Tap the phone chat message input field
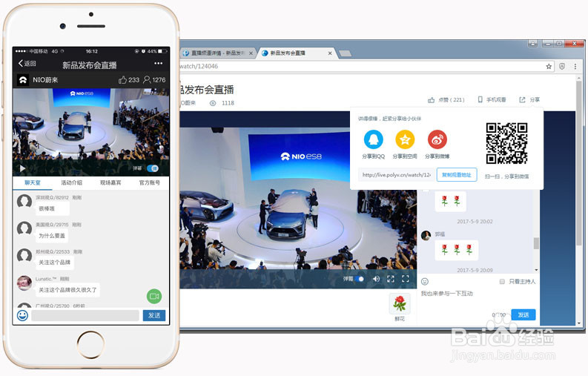The width and height of the screenshot is (588, 376). pos(85,315)
